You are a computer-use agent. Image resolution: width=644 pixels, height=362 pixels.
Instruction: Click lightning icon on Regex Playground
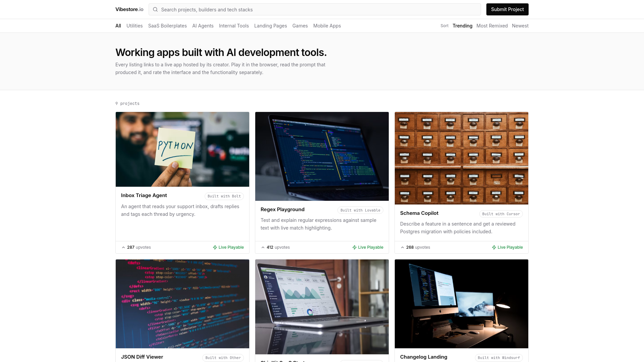coord(355,247)
